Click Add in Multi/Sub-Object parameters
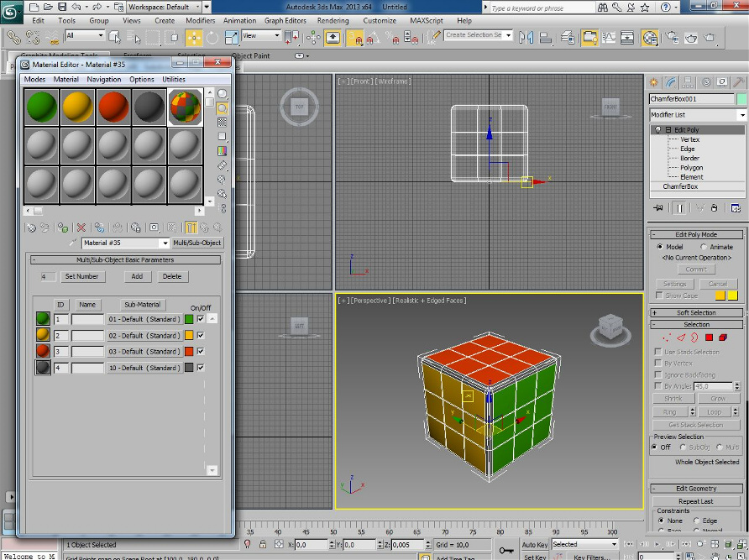The height and width of the screenshot is (560, 749). pyautogui.click(x=137, y=276)
